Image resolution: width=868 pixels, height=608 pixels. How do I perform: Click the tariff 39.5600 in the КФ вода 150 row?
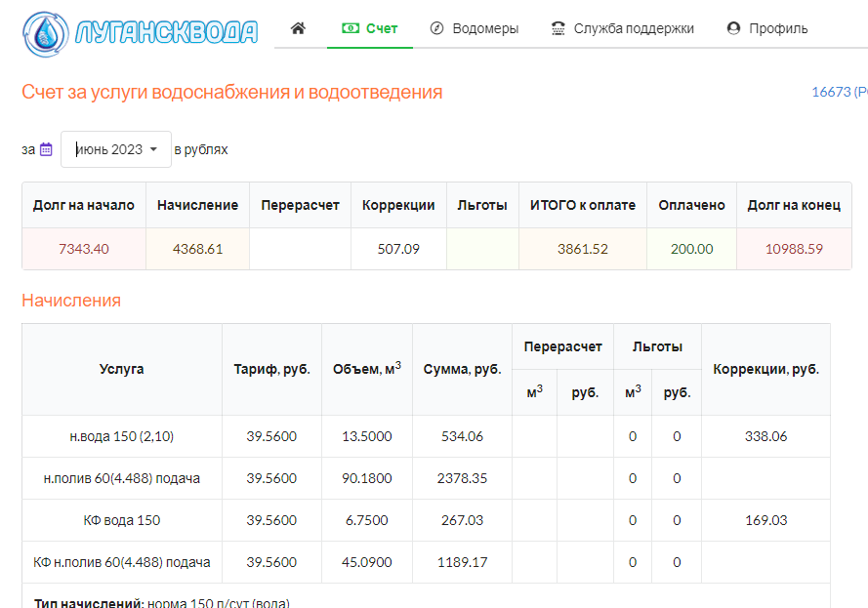click(271, 520)
